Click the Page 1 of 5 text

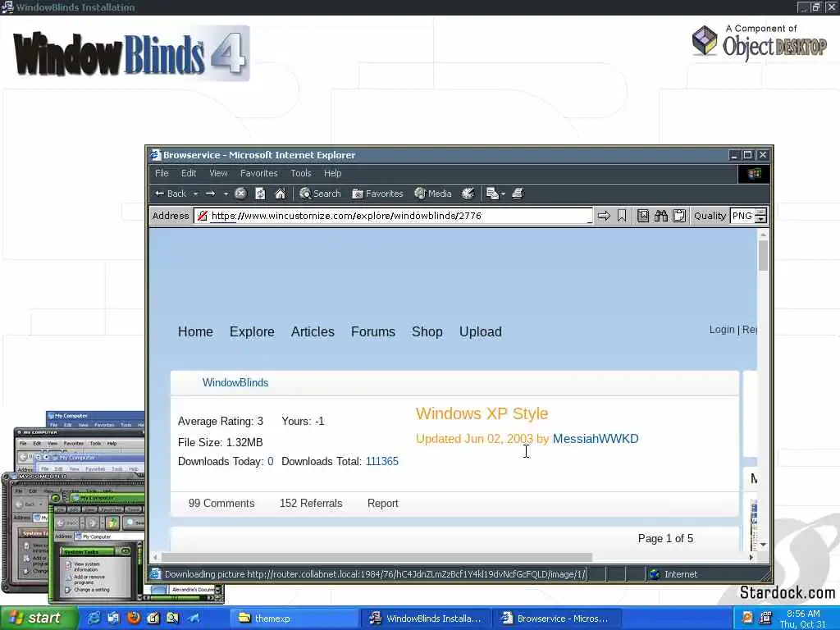tap(665, 538)
